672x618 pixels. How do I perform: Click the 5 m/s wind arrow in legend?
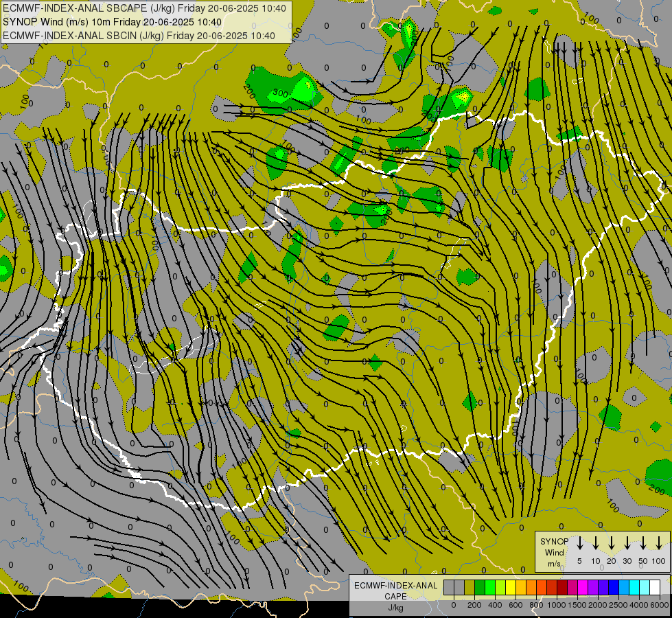click(579, 542)
